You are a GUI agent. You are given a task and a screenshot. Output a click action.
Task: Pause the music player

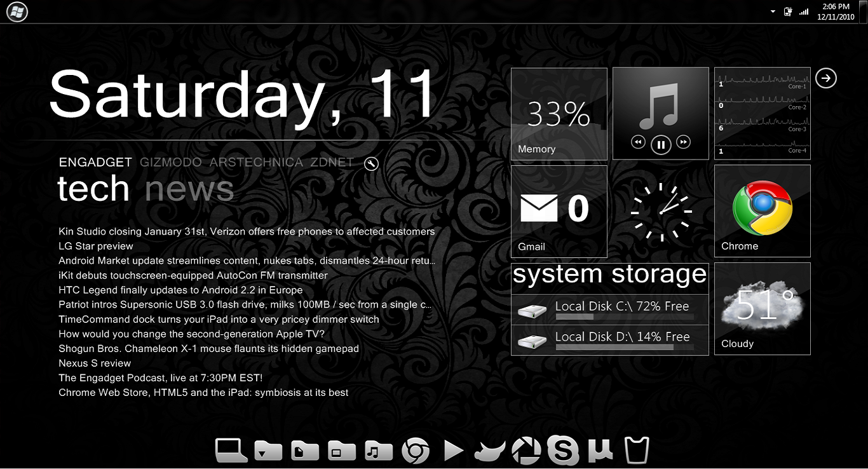click(x=661, y=145)
